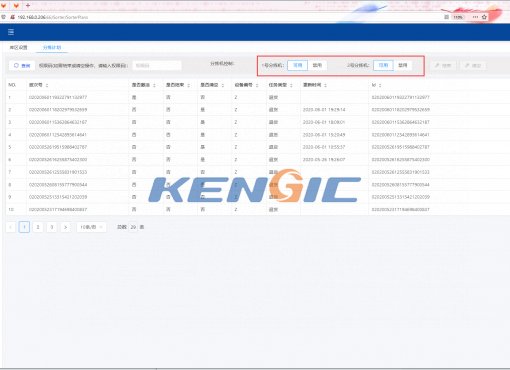Sort by the update time column arrows
Screen dimensions: 510x370
point(325,85)
